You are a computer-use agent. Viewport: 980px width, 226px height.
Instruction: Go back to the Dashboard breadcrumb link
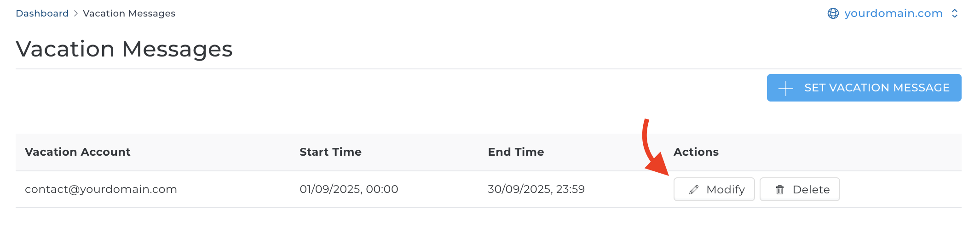click(42, 13)
